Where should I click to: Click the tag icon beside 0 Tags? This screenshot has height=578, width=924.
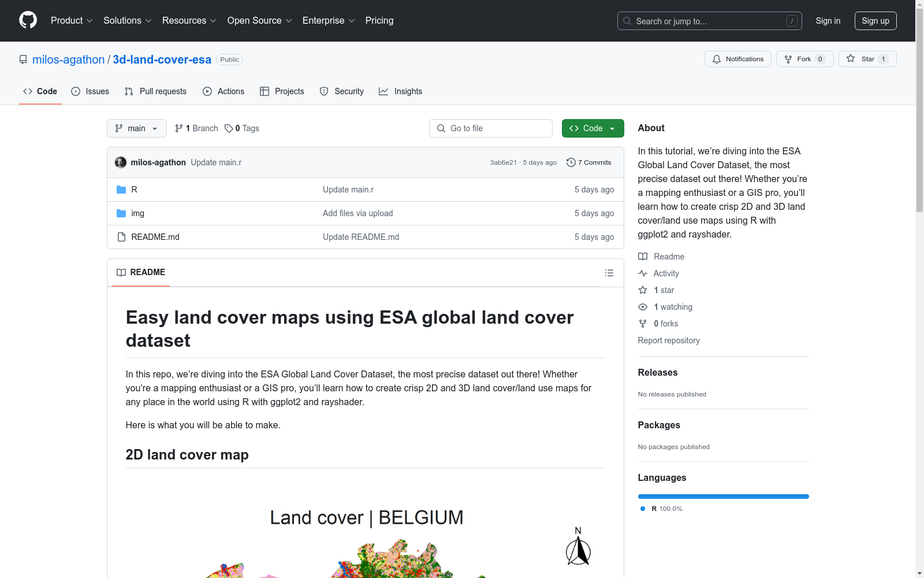coord(229,128)
